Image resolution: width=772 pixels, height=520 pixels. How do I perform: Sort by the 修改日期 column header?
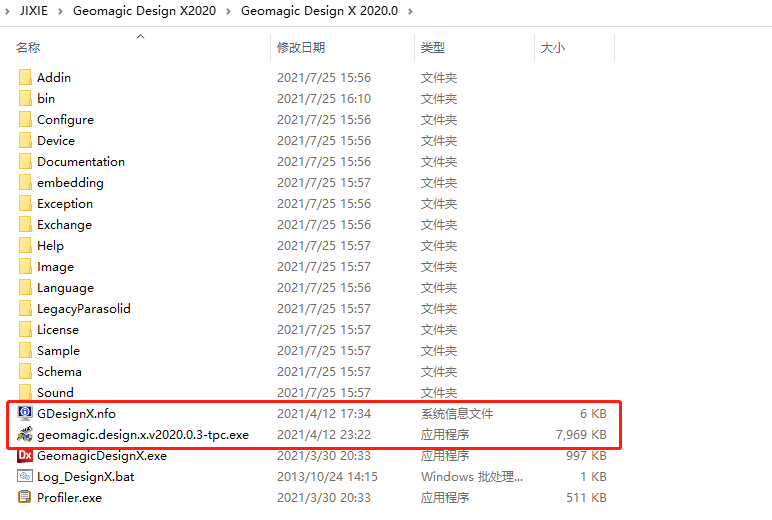coord(301,48)
